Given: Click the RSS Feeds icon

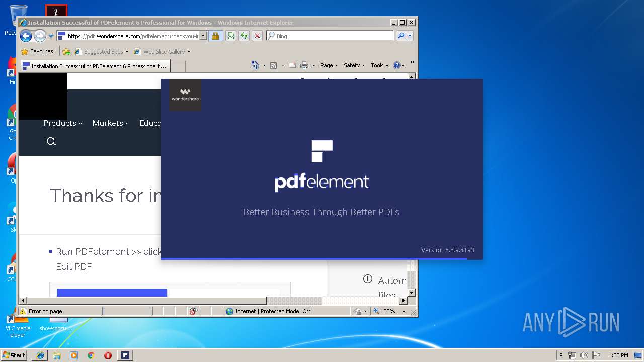Looking at the screenshot, I should click(x=273, y=65).
